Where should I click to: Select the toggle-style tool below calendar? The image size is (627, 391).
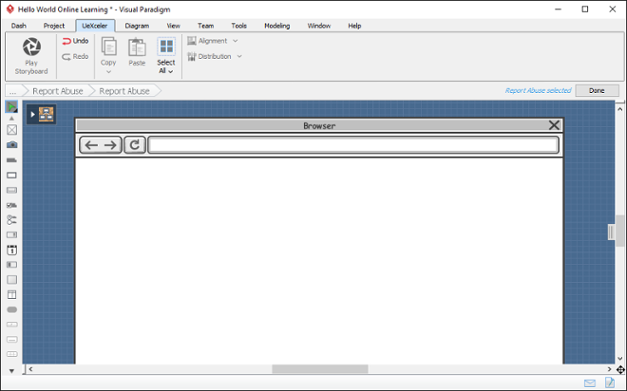coord(12,265)
